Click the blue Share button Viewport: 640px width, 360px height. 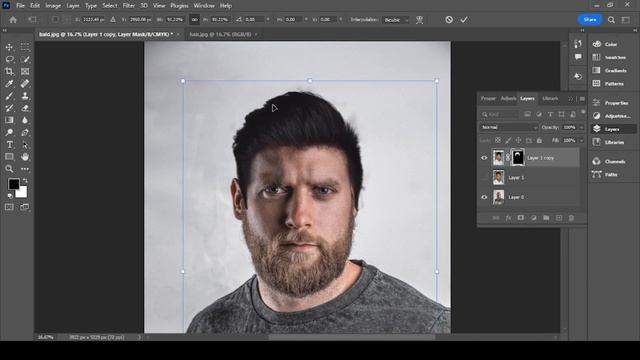coord(590,20)
